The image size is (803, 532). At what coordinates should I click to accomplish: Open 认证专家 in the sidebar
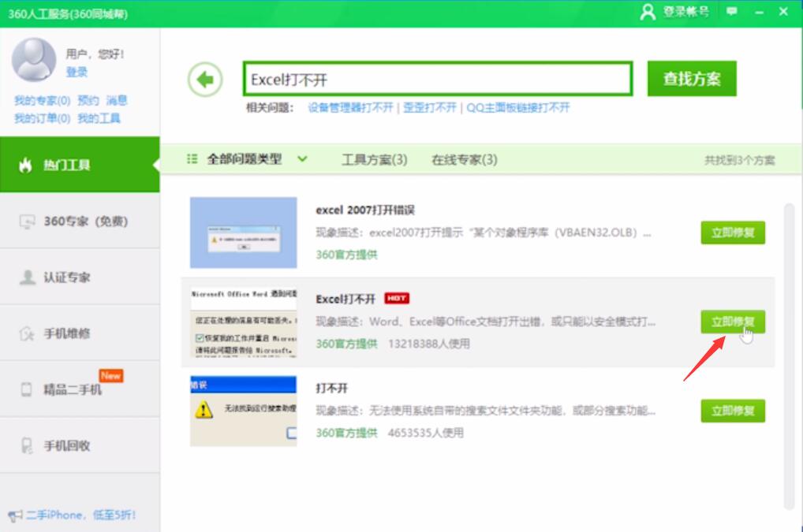pyautogui.click(x=80, y=277)
